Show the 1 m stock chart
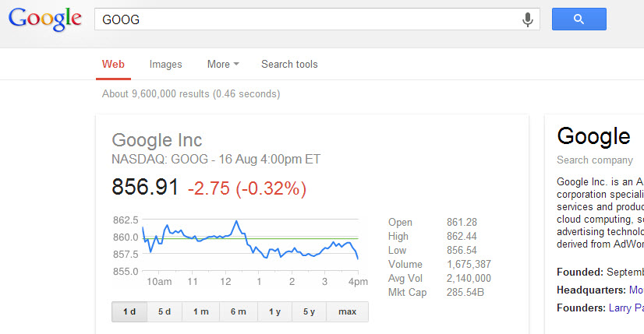The height and width of the screenshot is (334, 644). tap(200, 311)
